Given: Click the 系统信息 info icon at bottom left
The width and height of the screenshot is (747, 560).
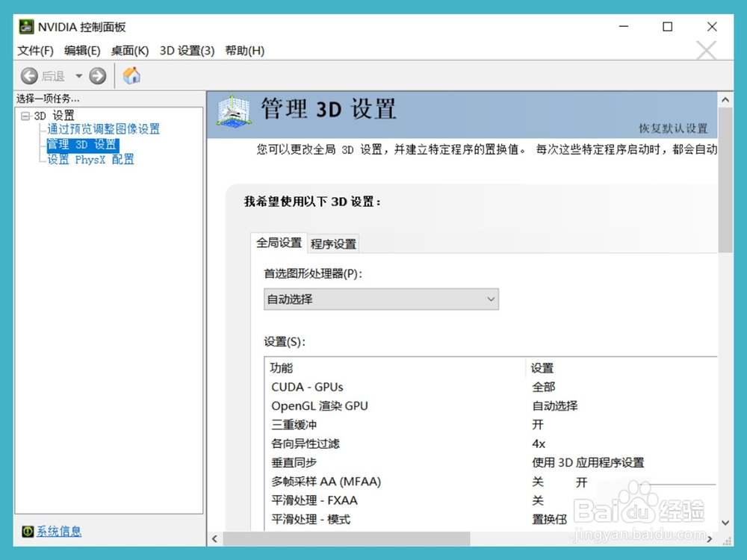Looking at the screenshot, I should click(x=28, y=530).
